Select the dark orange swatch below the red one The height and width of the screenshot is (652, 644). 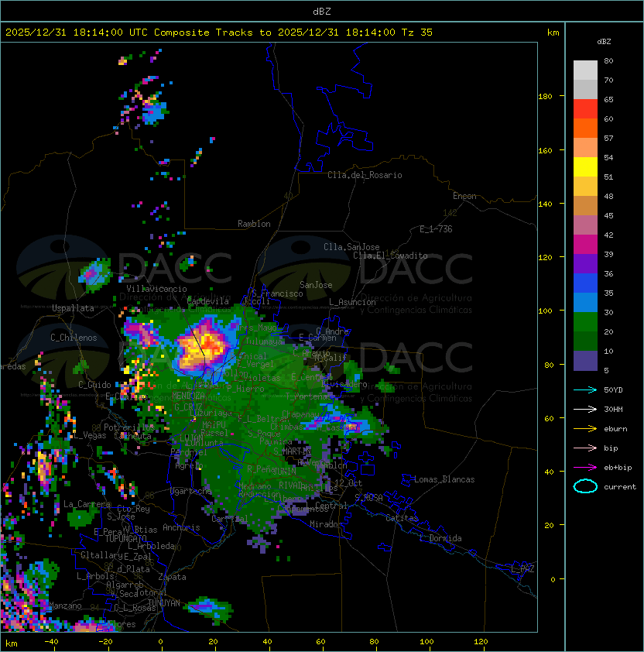click(585, 129)
